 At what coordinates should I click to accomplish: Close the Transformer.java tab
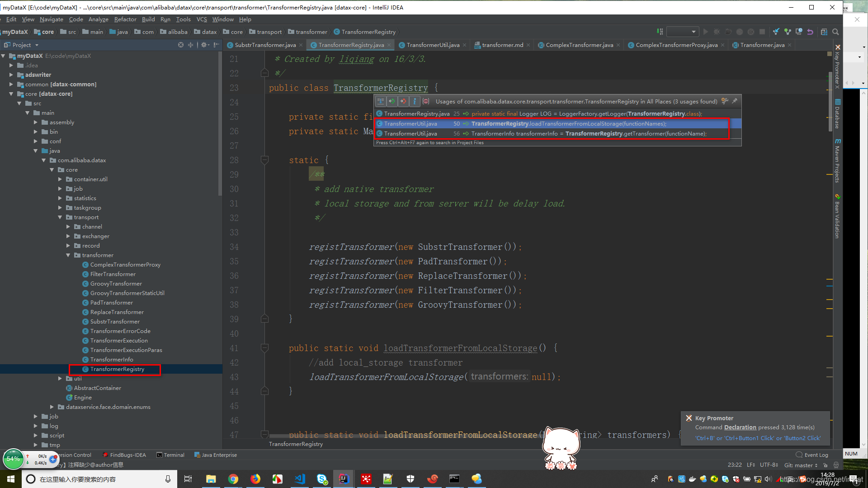789,45
